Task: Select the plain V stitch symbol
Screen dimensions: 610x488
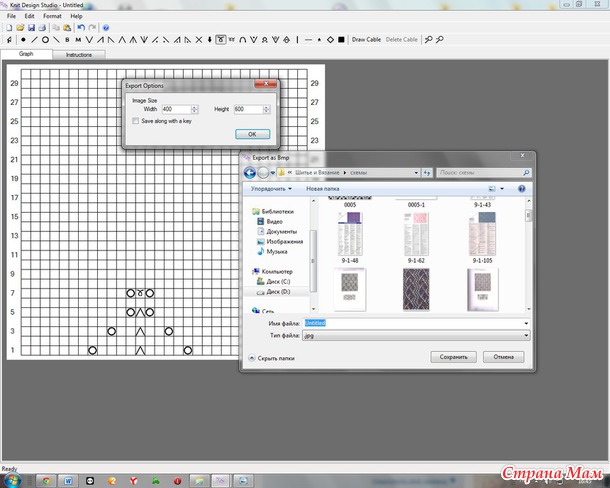Action: tap(89, 39)
